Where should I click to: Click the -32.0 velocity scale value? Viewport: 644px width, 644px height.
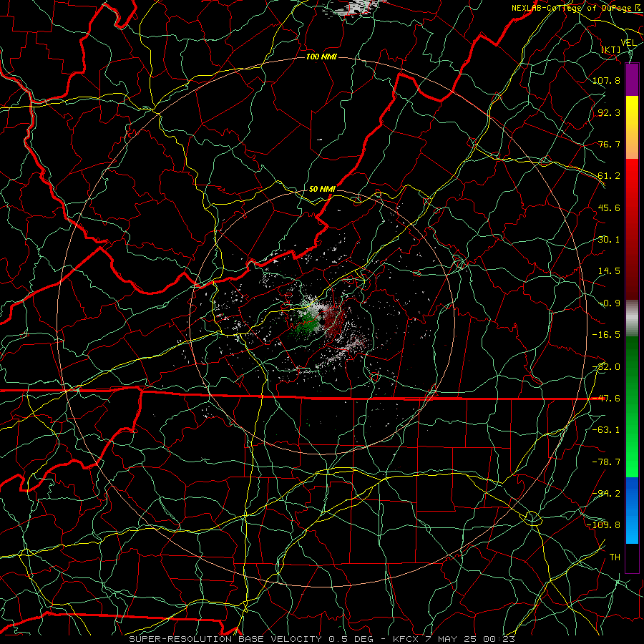(x=606, y=367)
